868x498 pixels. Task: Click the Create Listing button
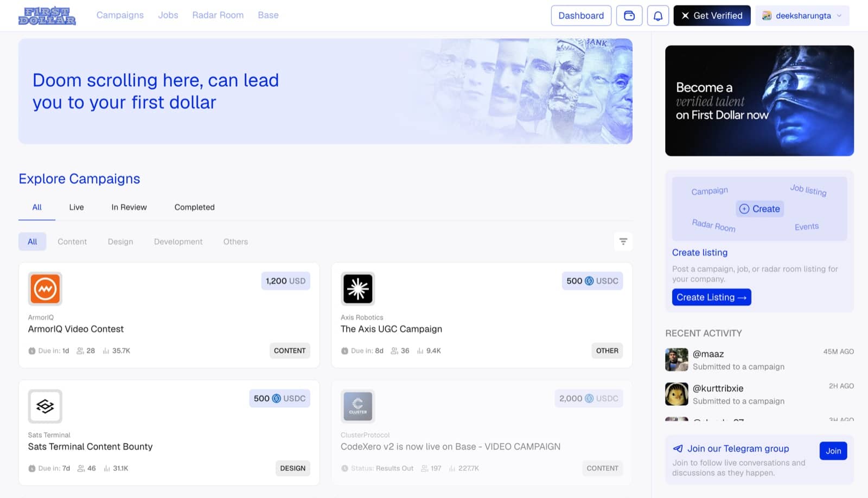coord(711,297)
